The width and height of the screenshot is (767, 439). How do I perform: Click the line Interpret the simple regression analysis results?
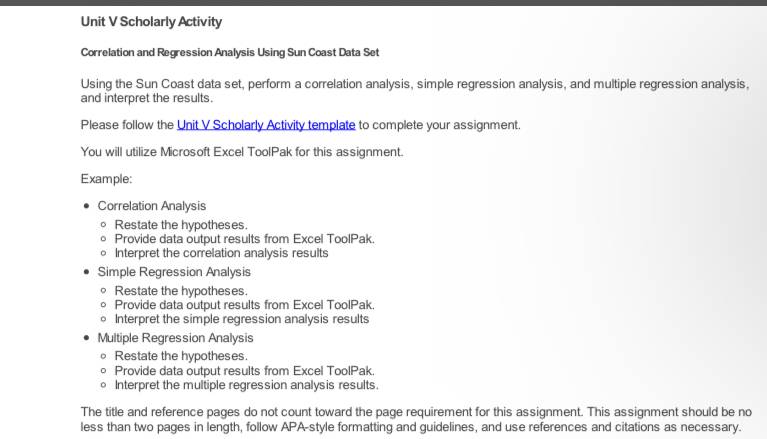coord(242,319)
